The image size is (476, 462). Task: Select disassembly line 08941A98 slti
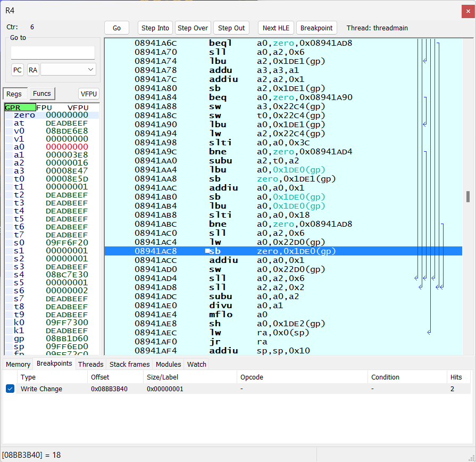283,143
